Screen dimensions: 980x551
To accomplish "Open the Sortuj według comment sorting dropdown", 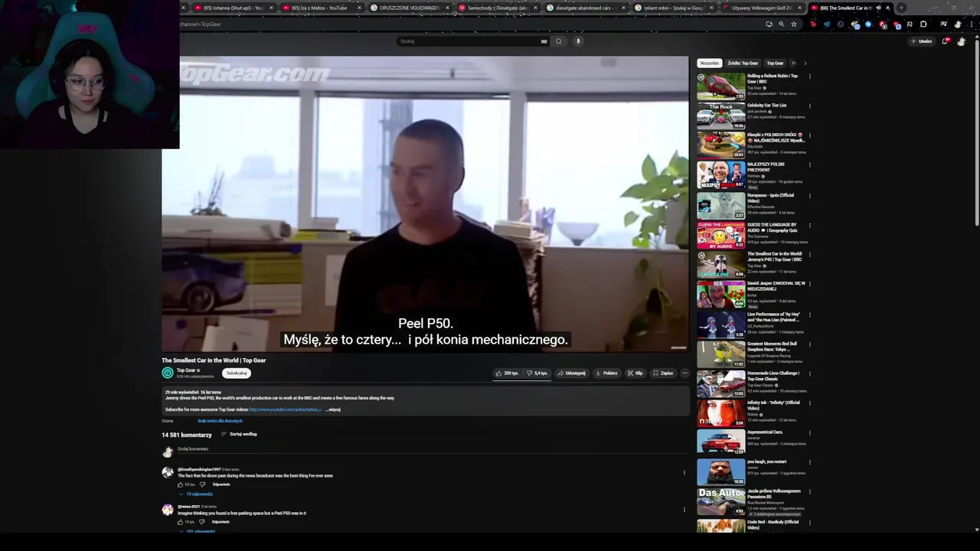I will pos(240,434).
